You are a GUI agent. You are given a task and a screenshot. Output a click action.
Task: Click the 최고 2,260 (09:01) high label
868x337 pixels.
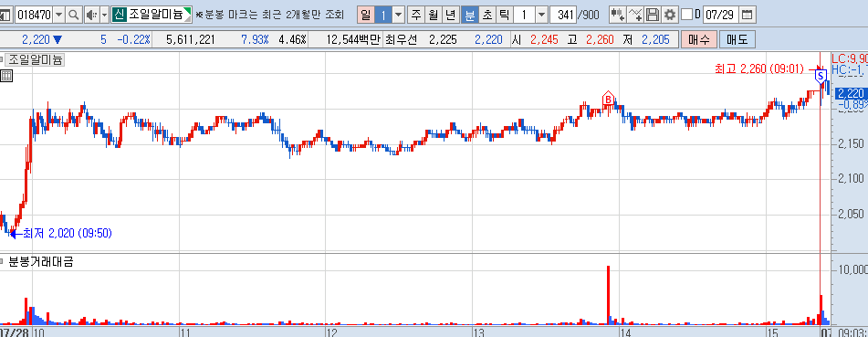tap(759, 68)
